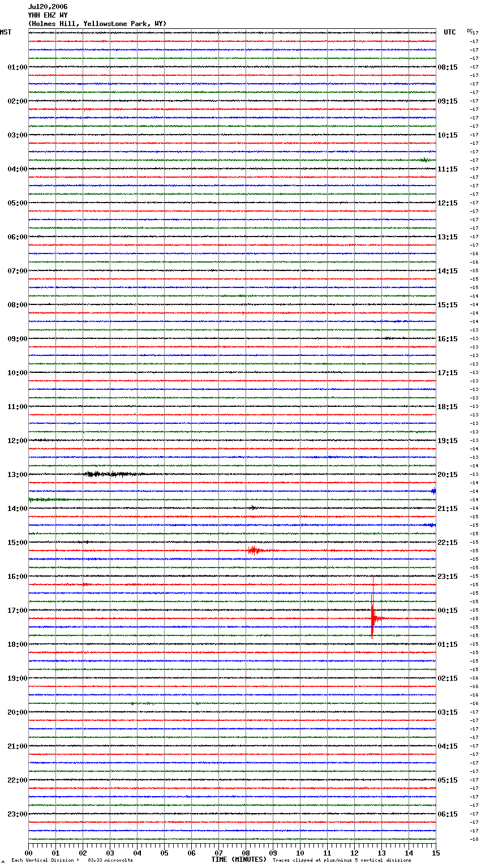Click the '16:15' UTC time label
This screenshot has width=481, height=868.
448,339
